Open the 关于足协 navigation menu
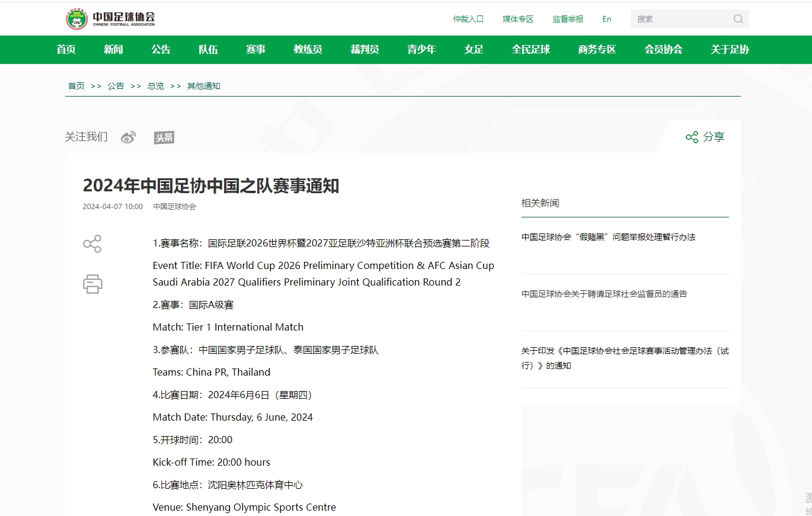This screenshot has height=516, width=812. pyautogui.click(x=730, y=50)
